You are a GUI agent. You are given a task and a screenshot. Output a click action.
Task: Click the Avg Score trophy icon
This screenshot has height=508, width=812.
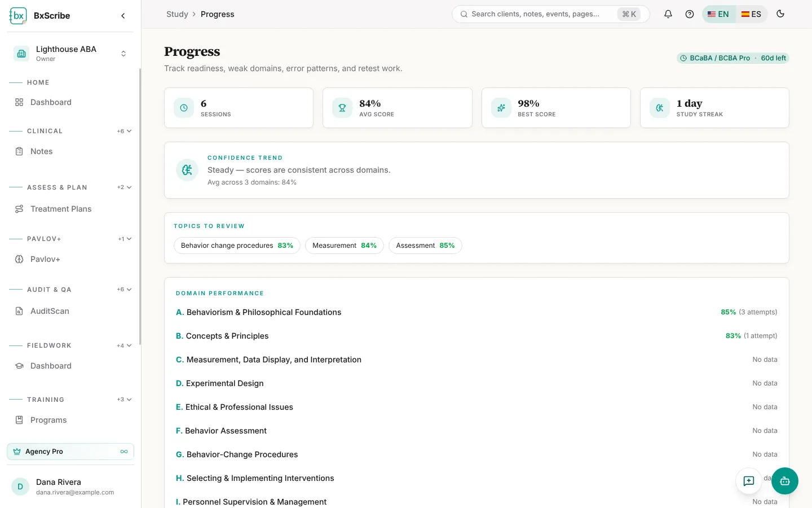[342, 108]
